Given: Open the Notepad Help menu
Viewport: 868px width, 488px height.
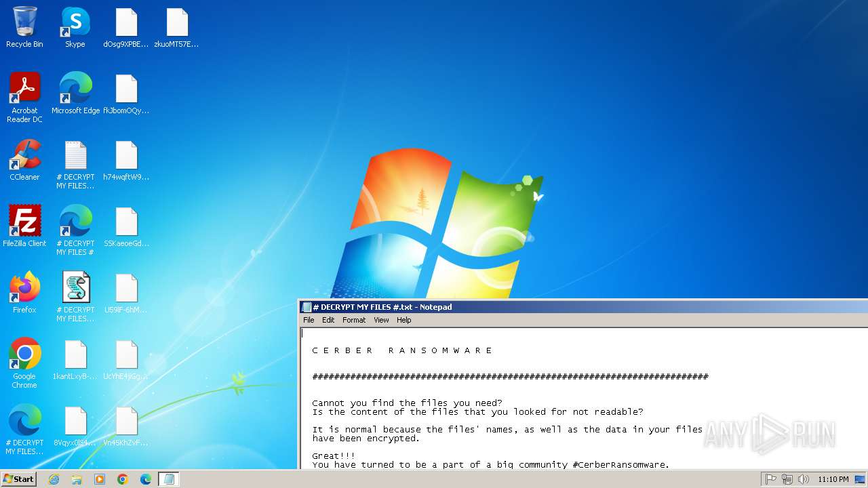Looking at the screenshot, I should [x=404, y=320].
